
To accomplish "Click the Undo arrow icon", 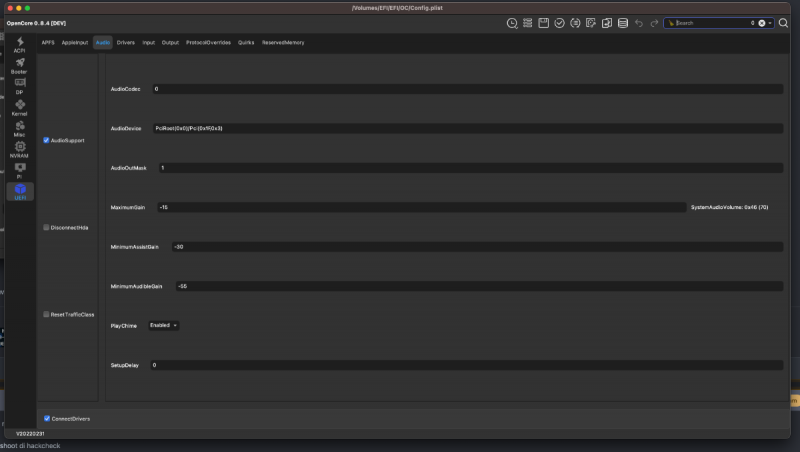I will click(x=639, y=23).
